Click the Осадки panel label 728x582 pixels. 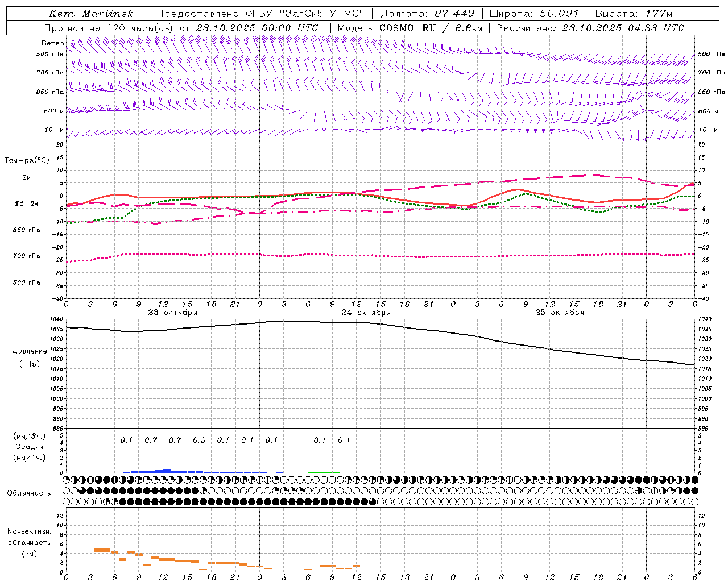click(30, 447)
